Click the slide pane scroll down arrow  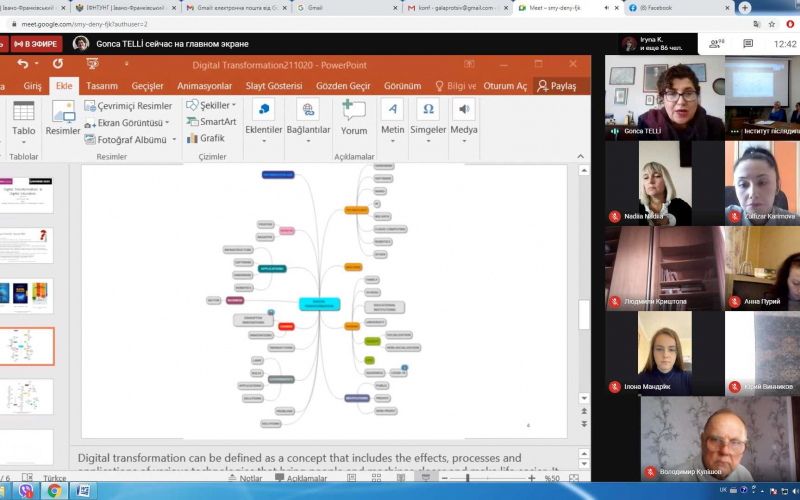(x=584, y=398)
